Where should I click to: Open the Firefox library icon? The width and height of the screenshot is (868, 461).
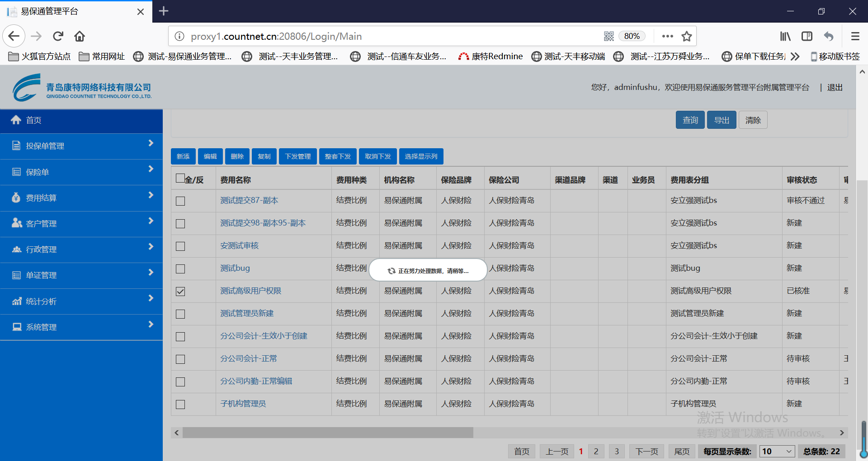pyautogui.click(x=785, y=36)
